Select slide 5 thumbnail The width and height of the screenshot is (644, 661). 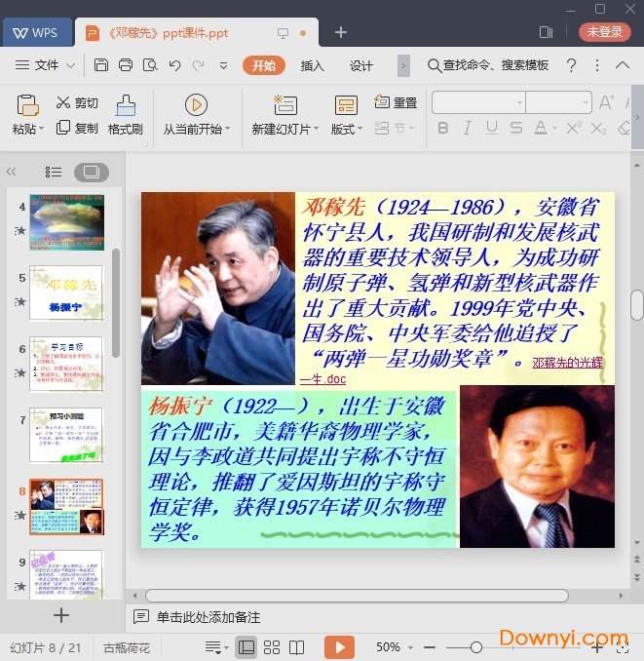click(66, 292)
